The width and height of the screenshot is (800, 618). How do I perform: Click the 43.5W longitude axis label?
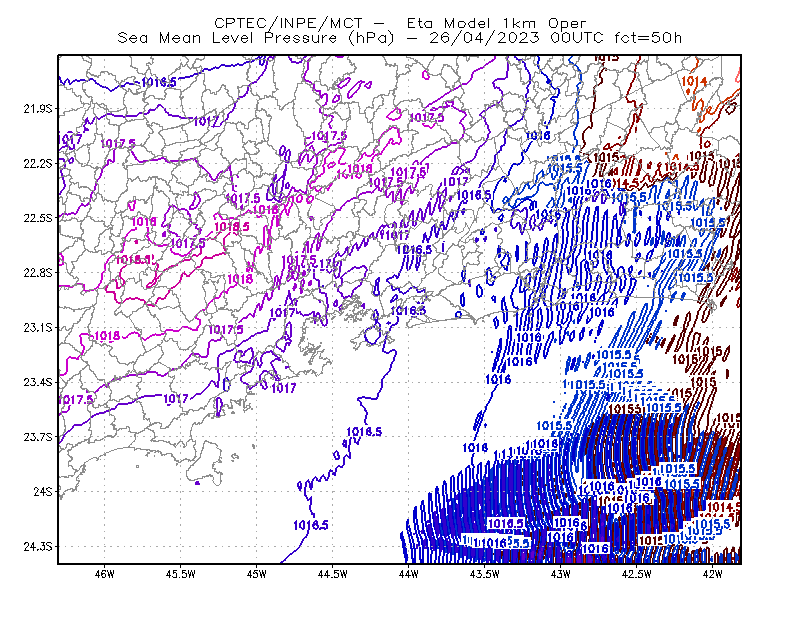coord(484,574)
